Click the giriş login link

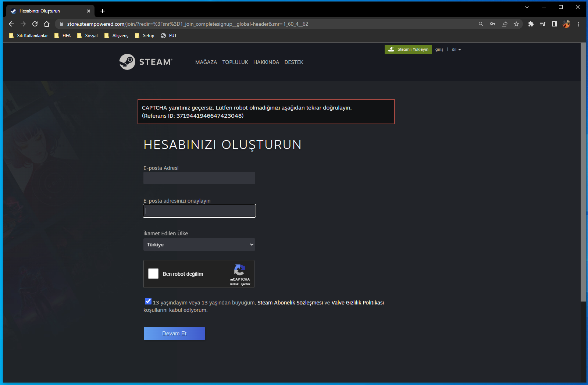(x=439, y=49)
